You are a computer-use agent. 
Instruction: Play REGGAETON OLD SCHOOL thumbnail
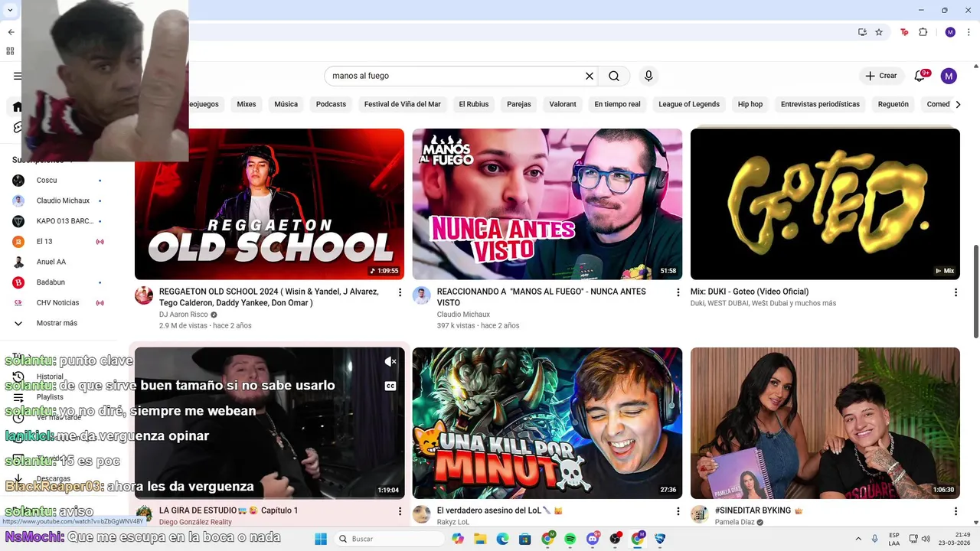click(x=269, y=204)
